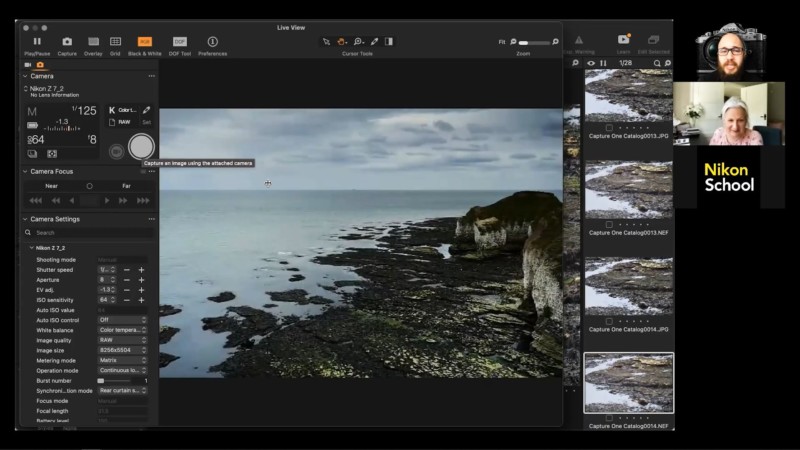This screenshot has height=450, width=800.
Task: Open the Camera Focus options menu
Action: (152, 171)
